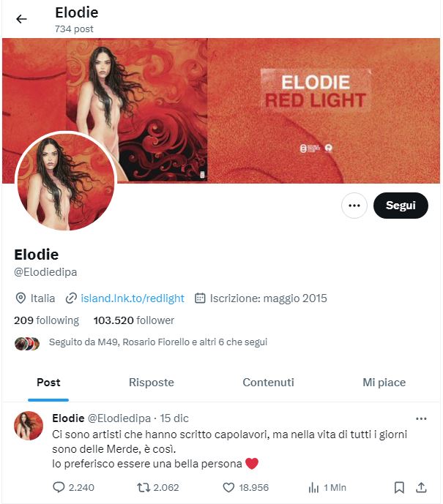Follow Elodie with the Segui button
The image size is (443, 504).
(401, 206)
